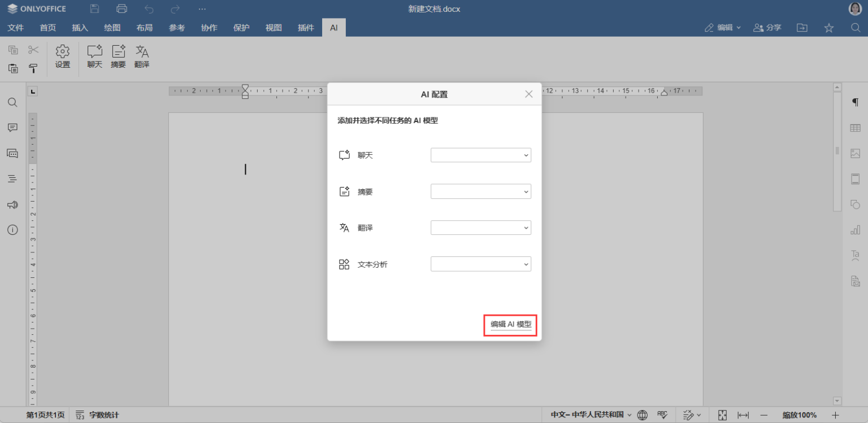Open the AI 设置 gear icon
Viewport: 868px width, 423px height.
[62, 56]
